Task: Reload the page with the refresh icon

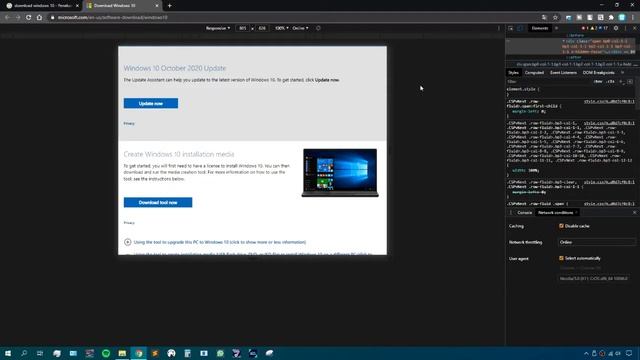Action: pos(29,18)
